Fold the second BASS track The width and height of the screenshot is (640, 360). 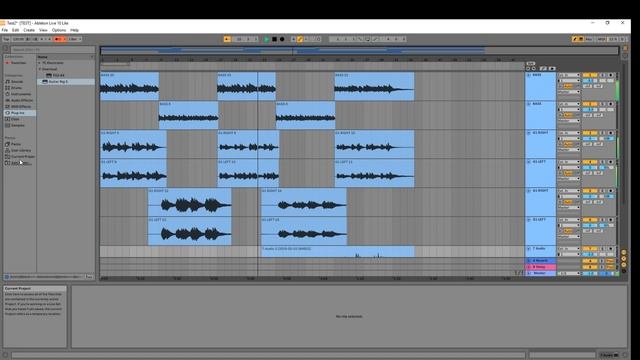[529, 104]
